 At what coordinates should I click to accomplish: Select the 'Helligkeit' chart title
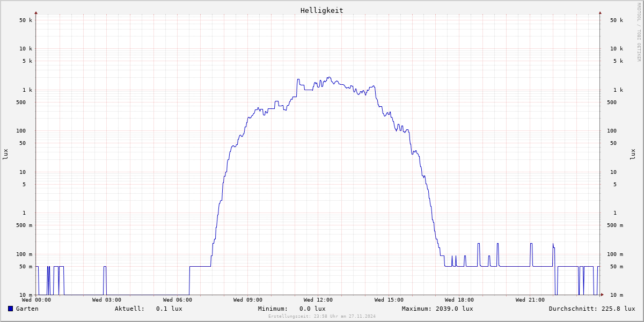[322, 10]
